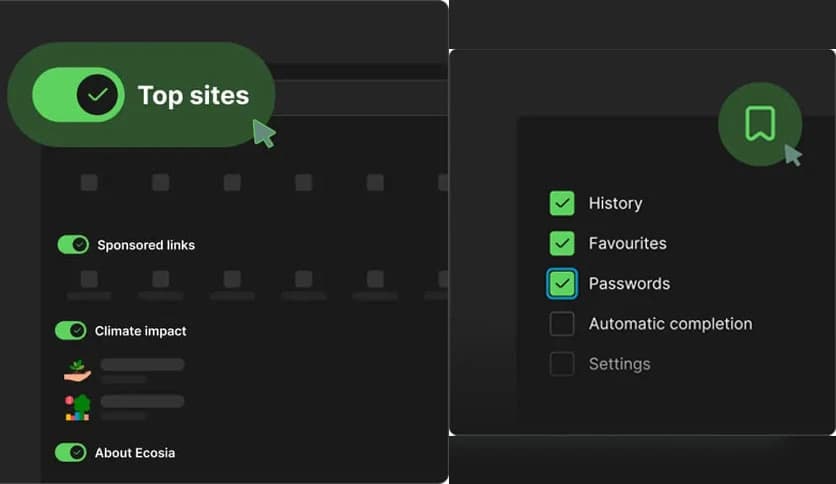836x484 pixels.
Task: Click the Sponsored links label
Action: coord(146,245)
